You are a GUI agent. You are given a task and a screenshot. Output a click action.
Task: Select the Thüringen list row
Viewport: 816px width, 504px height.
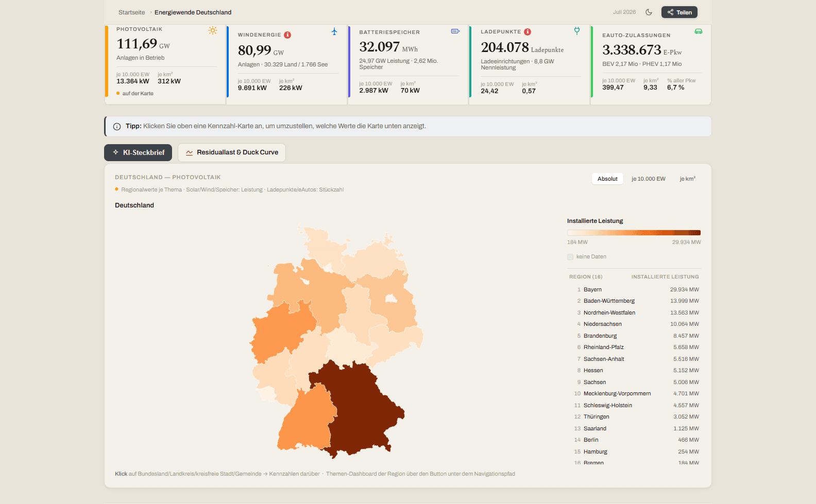click(x=634, y=417)
